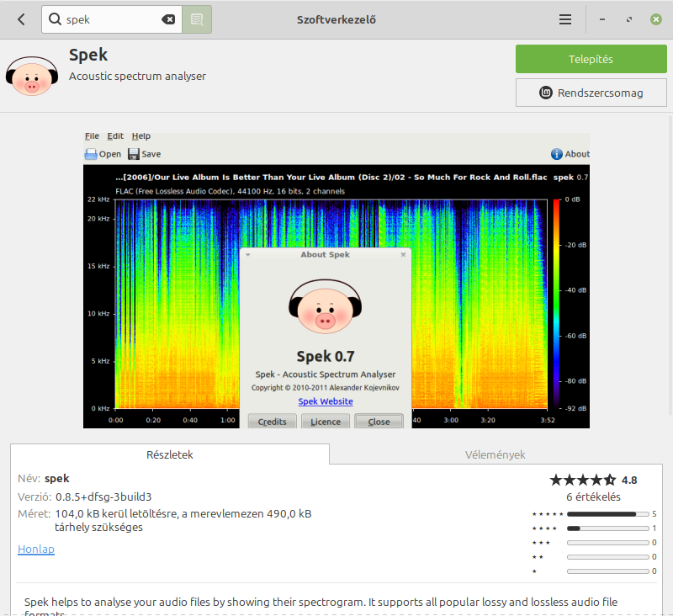Image resolution: width=673 pixels, height=616 pixels.
Task: Click the Spek pig app icon
Action: click(31, 76)
